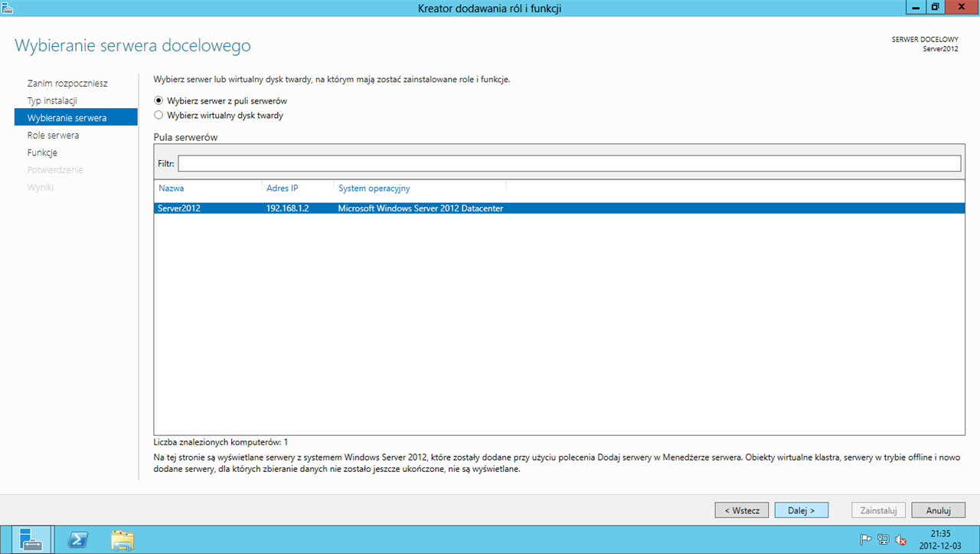Select the virtual hard disk option
The width and height of the screenshot is (980, 554).
tap(218, 116)
